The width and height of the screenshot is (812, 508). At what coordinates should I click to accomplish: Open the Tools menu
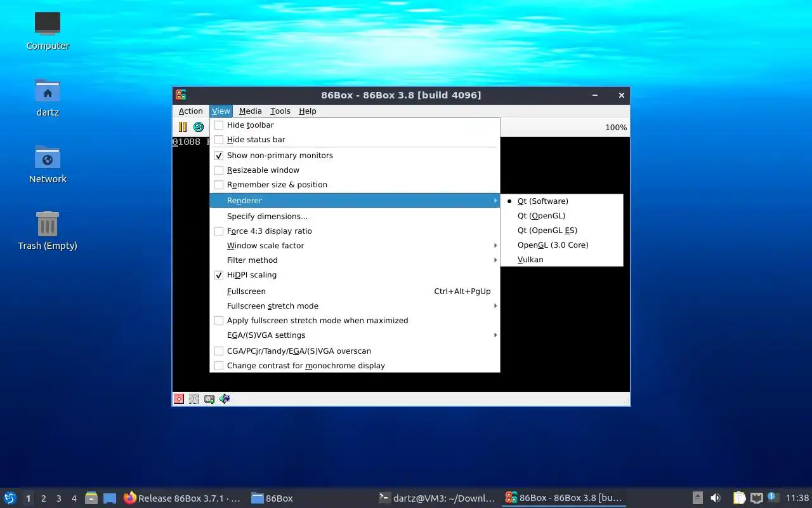point(280,111)
